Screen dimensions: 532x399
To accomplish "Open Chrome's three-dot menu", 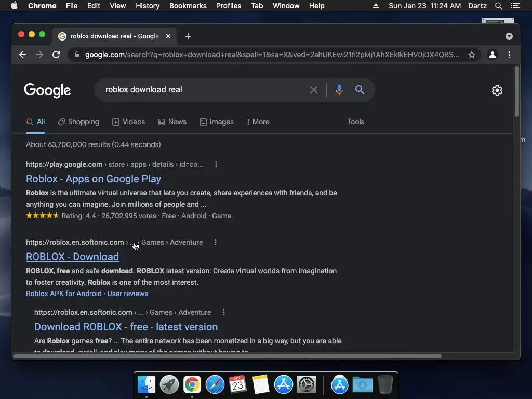I will click(x=509, y=55).
